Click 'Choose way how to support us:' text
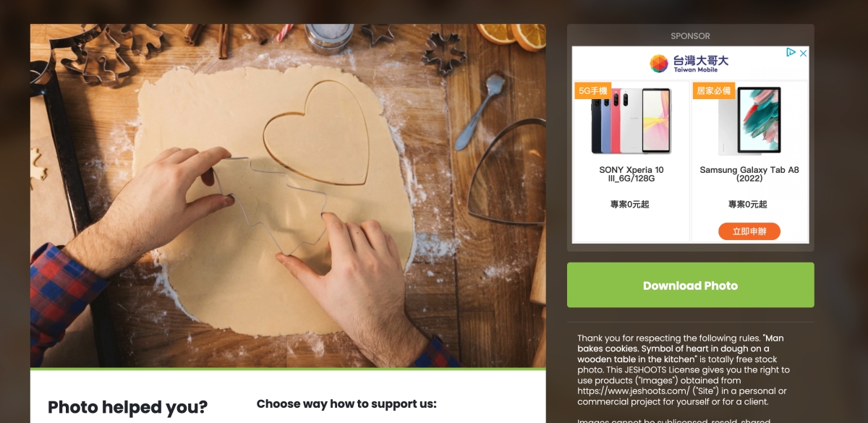This screenshot has height=423, width=868. pos(346,403)
